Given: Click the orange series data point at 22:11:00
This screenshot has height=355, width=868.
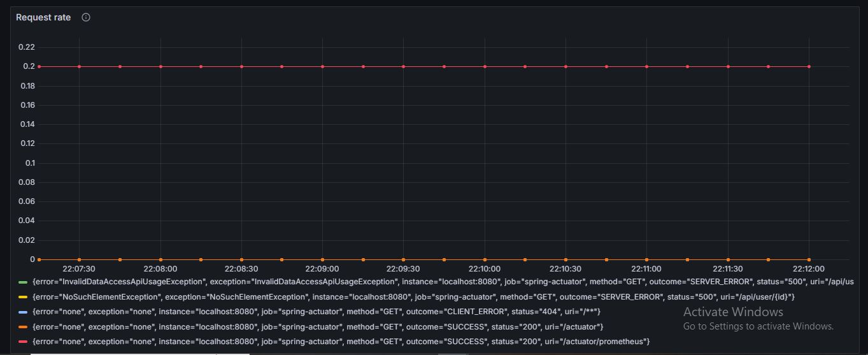Looking at the screenshot, I should tap(646, 259).
